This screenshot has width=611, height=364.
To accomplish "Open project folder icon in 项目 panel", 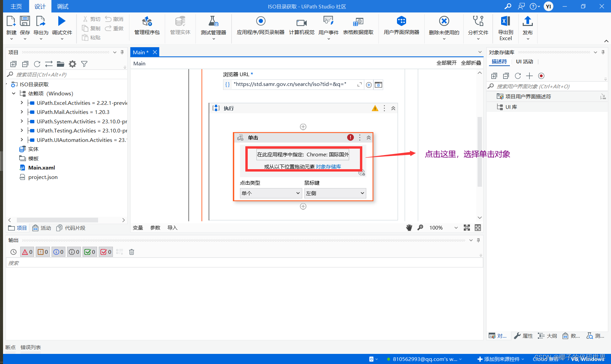I will pos(61,64).
